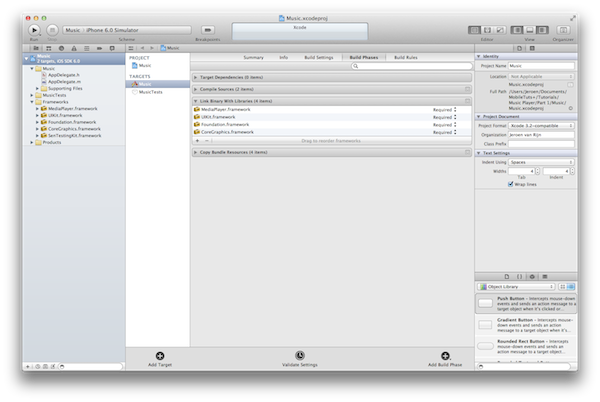Screen dimensions: 600x402
Task: Collapse Link Binary With Libraries phase
Action: [196, 101]
